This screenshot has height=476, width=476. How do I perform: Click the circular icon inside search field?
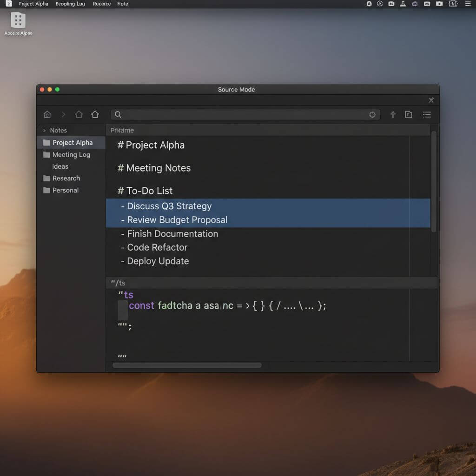372,115
